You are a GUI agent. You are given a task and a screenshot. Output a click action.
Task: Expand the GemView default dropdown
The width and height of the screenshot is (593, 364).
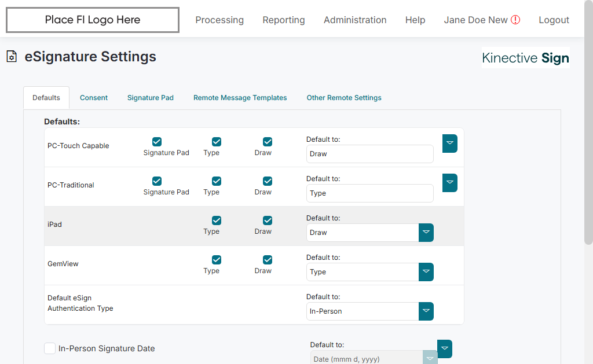426,272
